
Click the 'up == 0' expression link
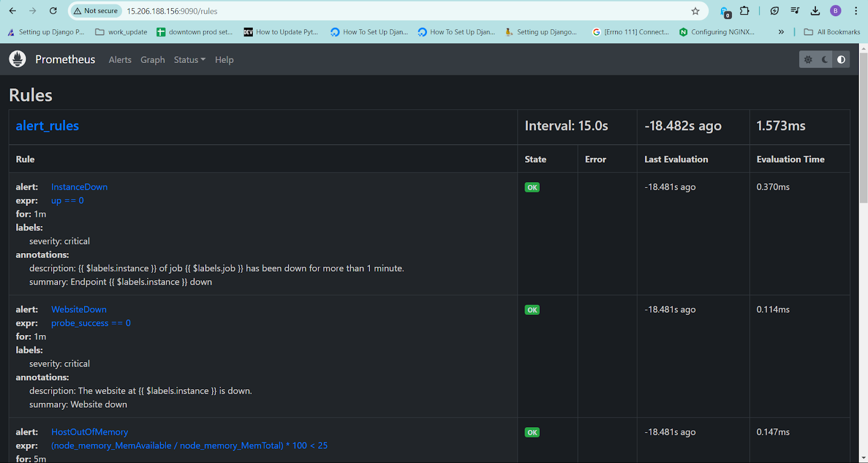click(x=67, y=201)
